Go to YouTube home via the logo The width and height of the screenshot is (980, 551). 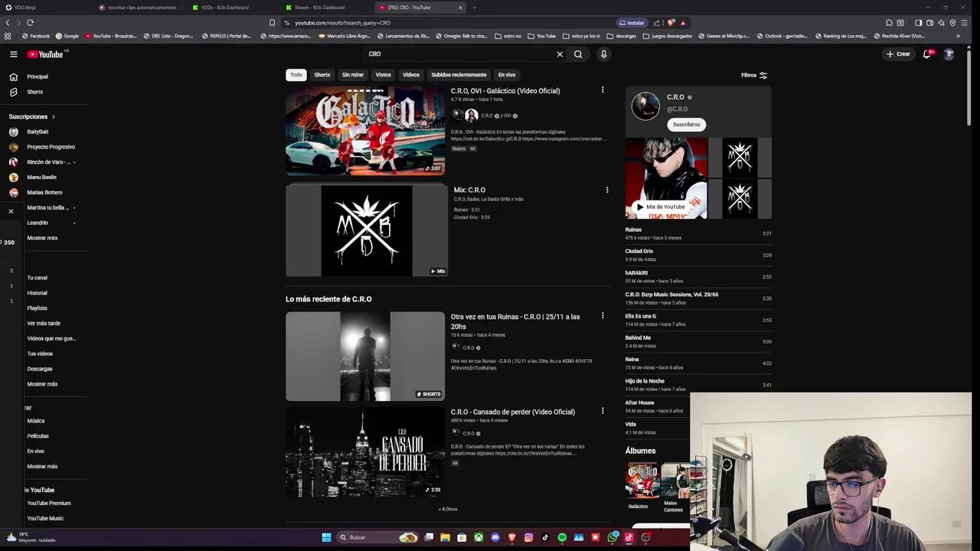pyautogui.click(x=46, y=54)
